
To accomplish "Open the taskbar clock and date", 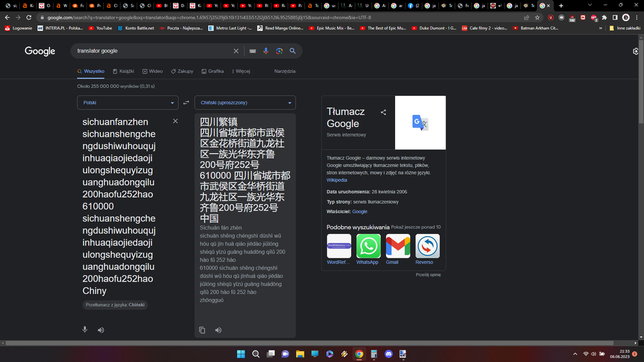I will pos(620,354).
